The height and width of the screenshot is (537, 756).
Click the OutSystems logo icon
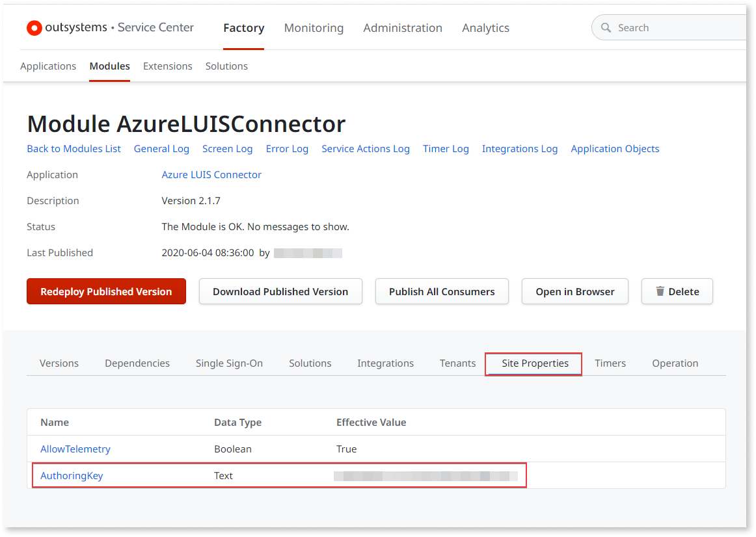coord(34,27)
